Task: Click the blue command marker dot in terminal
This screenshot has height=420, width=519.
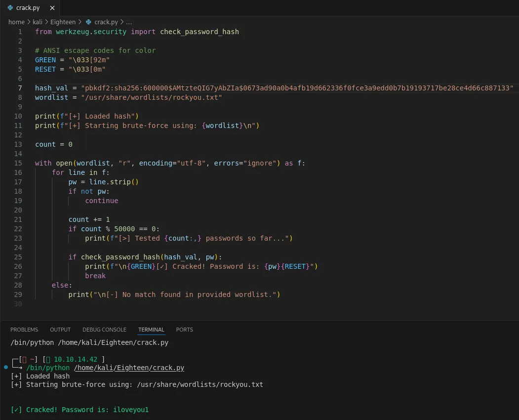Action: click(x=5, y=368)
